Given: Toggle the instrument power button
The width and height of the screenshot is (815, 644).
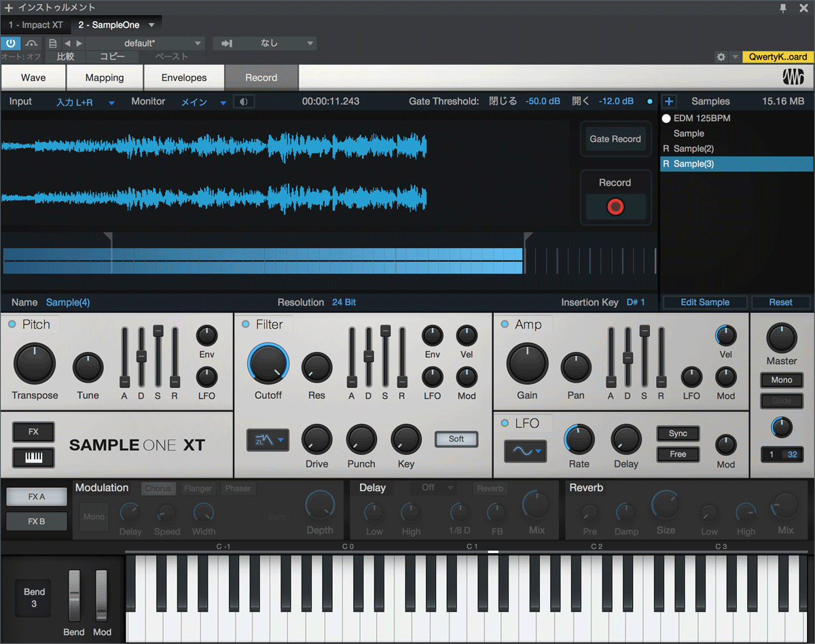Looking at the screenshot, I should pos(11,43).
